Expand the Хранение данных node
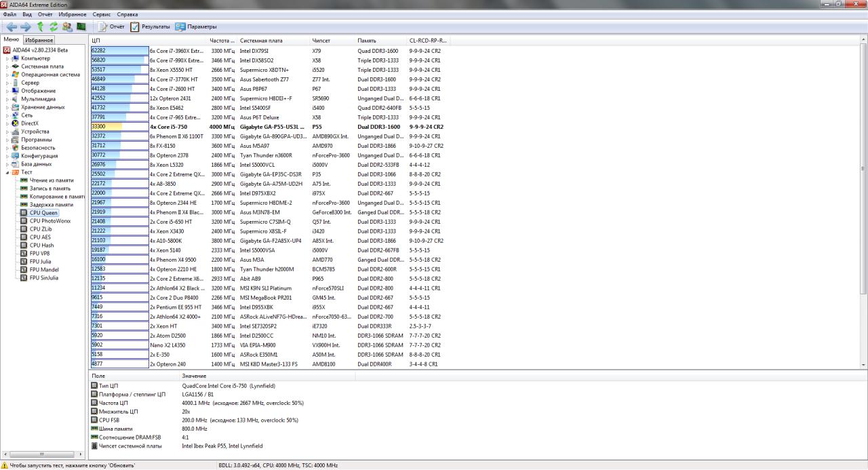 (7, 107)
